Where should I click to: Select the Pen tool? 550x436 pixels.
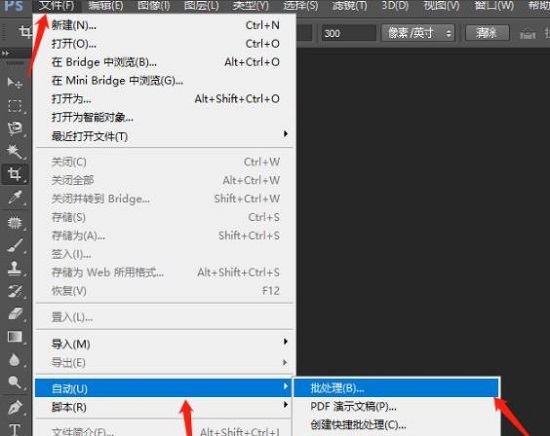click(x=15, y=407)
